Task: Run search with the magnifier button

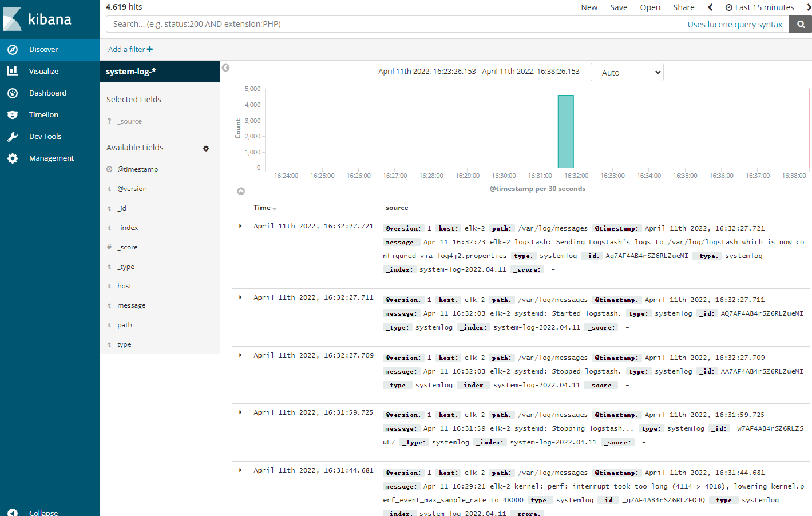Action: click(x=801, y=24)
